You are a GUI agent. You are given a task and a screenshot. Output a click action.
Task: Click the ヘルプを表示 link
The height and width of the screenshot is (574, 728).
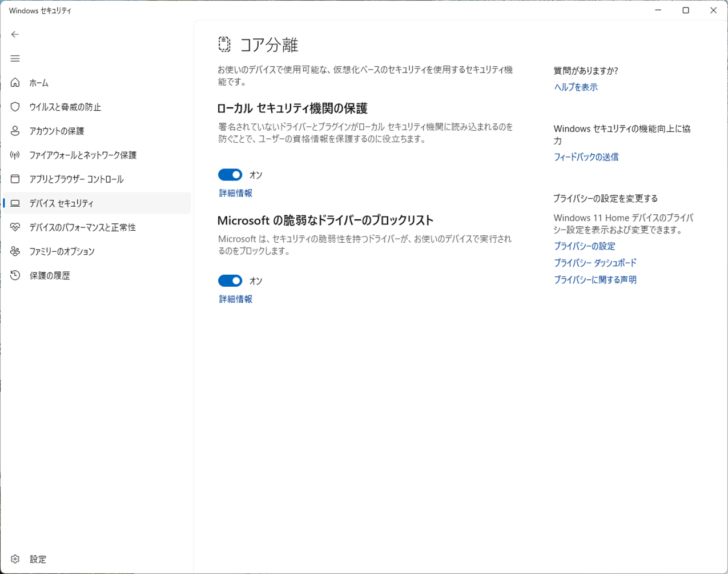point(576,87)
